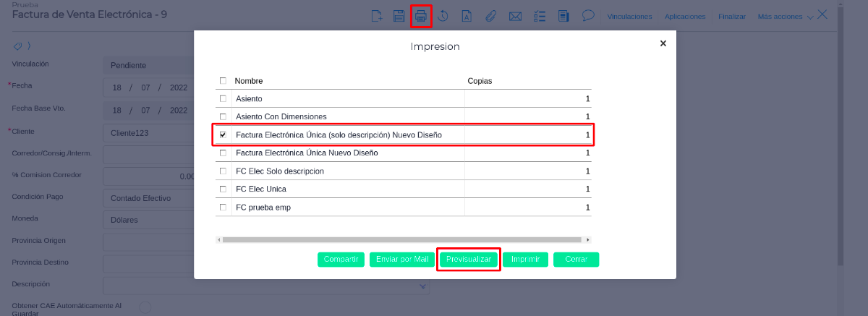Viewport: 868px width, 316px height.
Task: Select the FC Elec Unica row name
Action: click(x=261, y=189)
